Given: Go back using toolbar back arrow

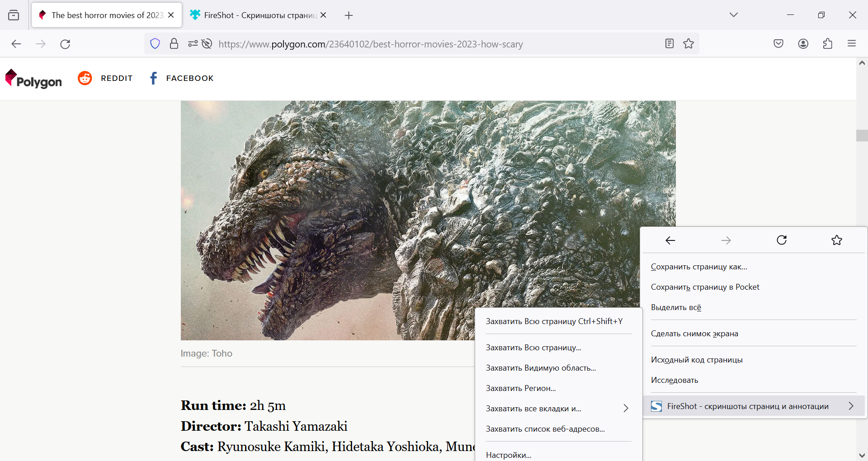Looking at the screenshot, I should tap(16, 44).
